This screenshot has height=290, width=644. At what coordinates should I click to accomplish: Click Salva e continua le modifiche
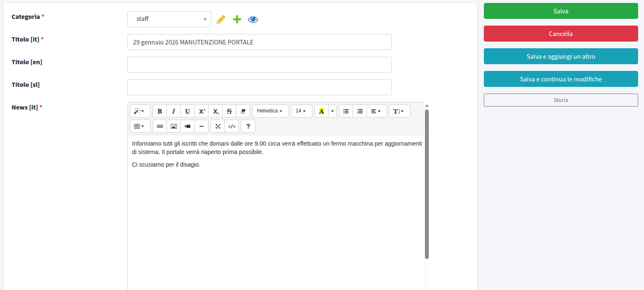[x=561, y=79]
